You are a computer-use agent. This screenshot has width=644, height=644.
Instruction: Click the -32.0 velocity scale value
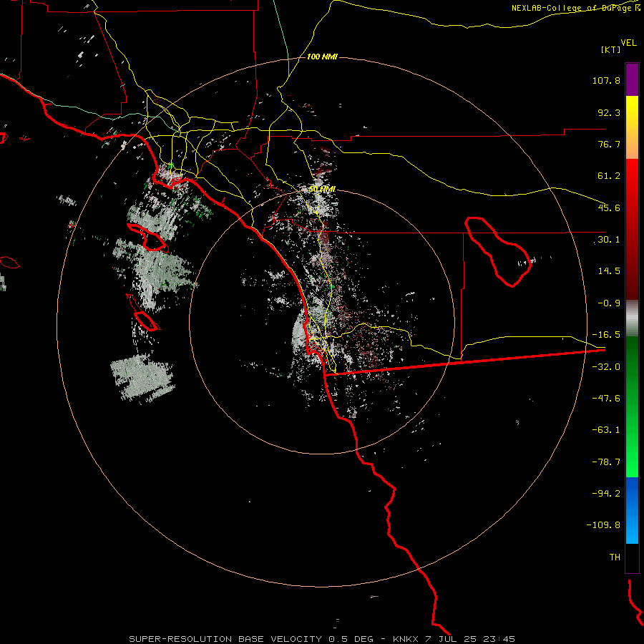pos(606,367)
